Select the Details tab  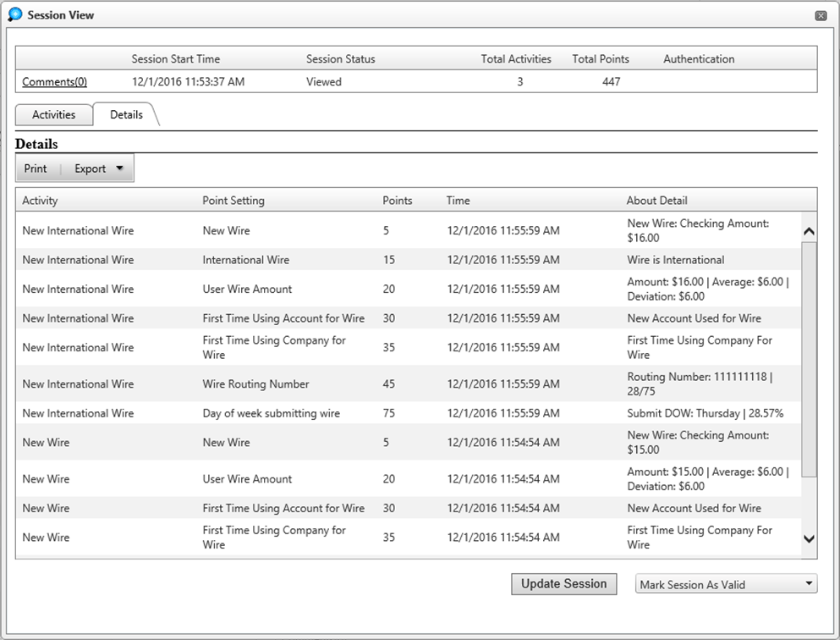(126, 114)
